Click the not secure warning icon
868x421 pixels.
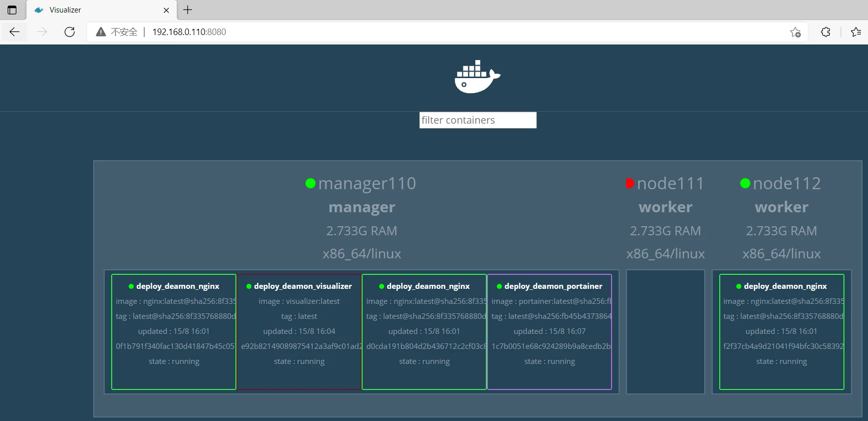click(101, 32)
